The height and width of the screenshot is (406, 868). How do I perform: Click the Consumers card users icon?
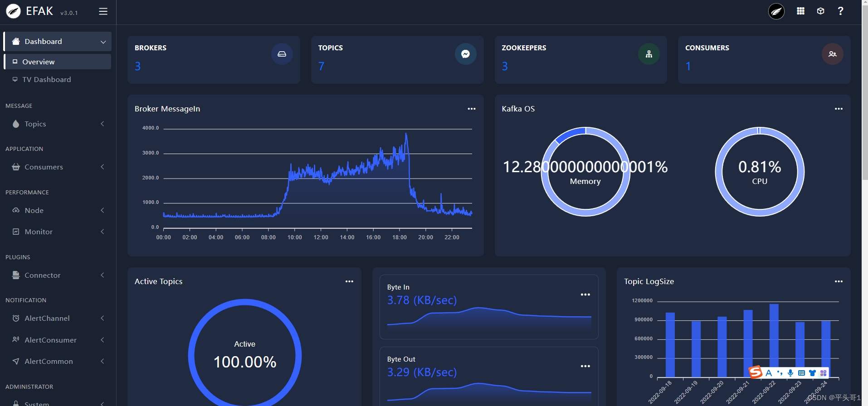(832, 54)
